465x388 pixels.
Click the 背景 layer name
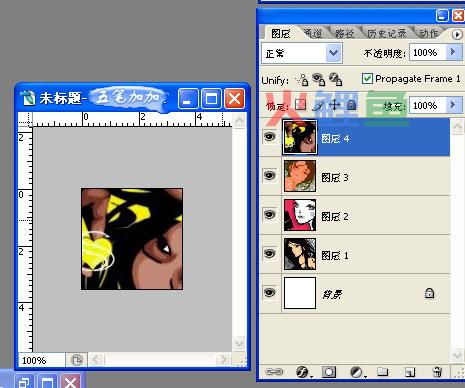tap(332, 294)
